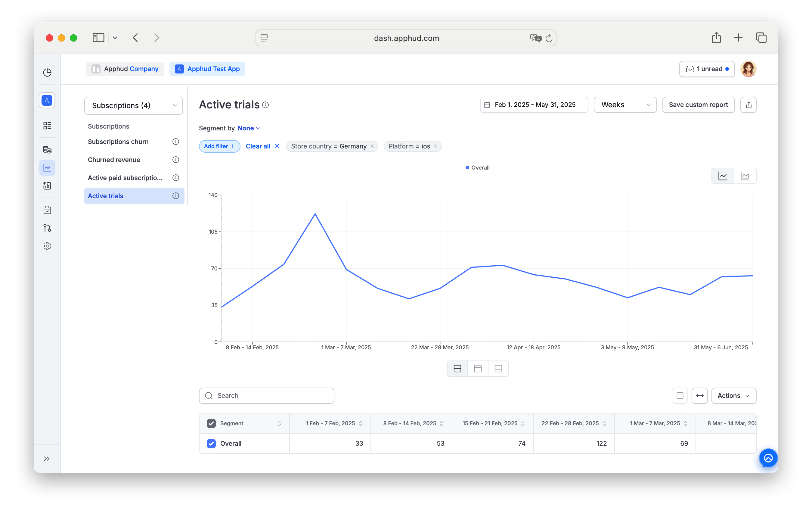812x518 pixels.
Task: Expand the sidebar with double chevron
Action: 47,459
